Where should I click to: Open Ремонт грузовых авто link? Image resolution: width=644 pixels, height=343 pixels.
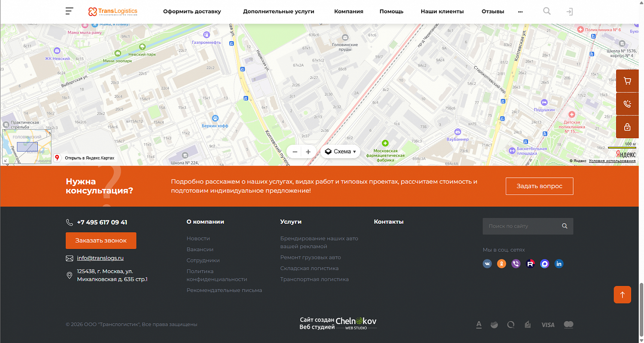point(310,258)
